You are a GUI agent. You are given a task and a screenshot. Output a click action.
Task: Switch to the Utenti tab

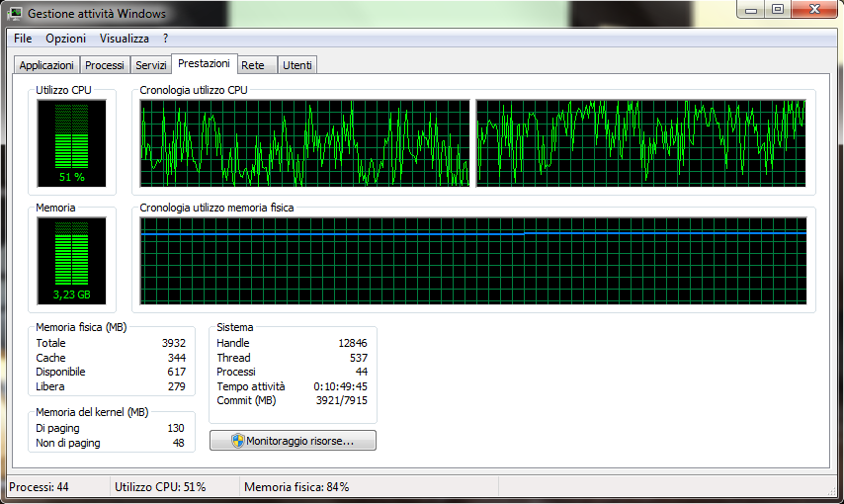297,65
